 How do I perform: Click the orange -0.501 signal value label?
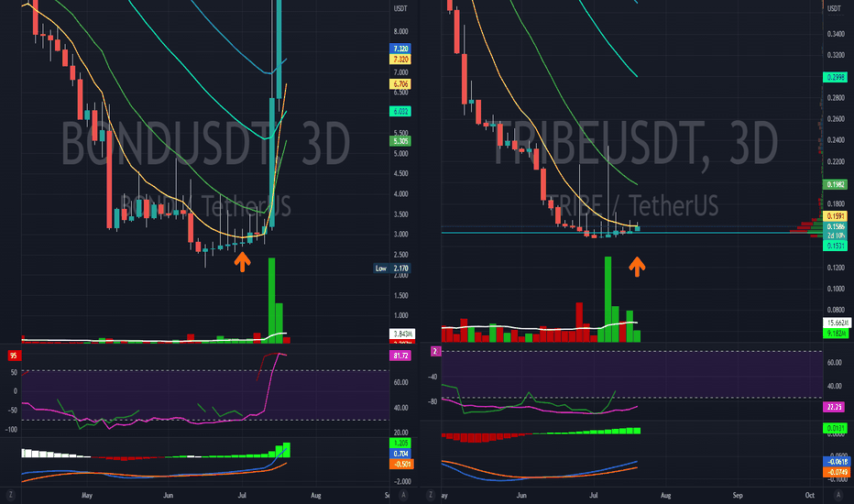click(402, 465)
